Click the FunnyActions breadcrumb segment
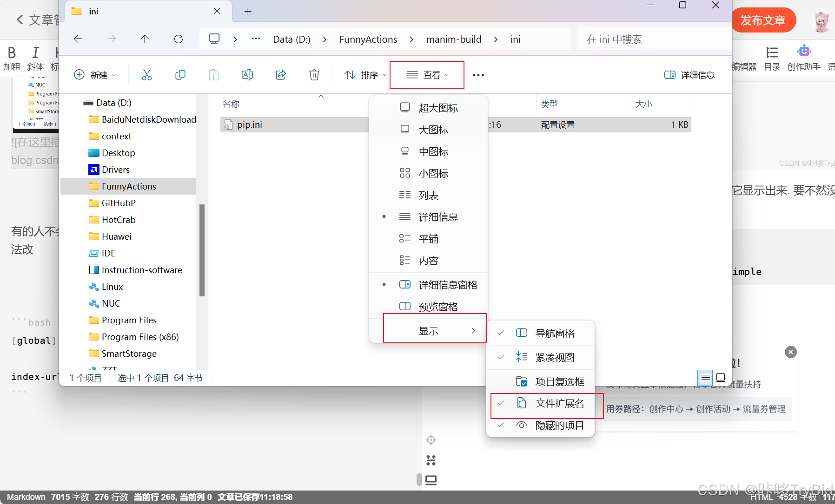Viewport: 835px width, 504px height. coord(368,39)
